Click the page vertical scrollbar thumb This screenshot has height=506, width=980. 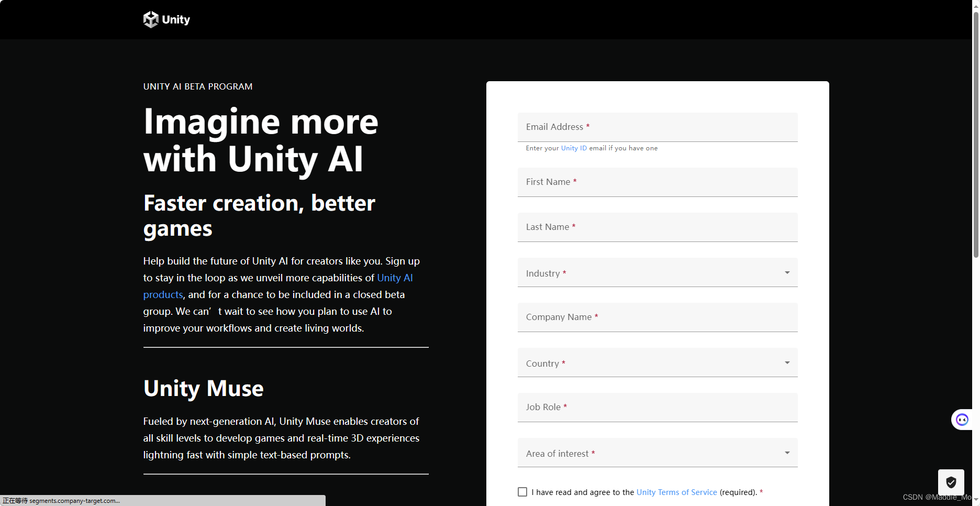pyautogui.click(x=976, y=134)
